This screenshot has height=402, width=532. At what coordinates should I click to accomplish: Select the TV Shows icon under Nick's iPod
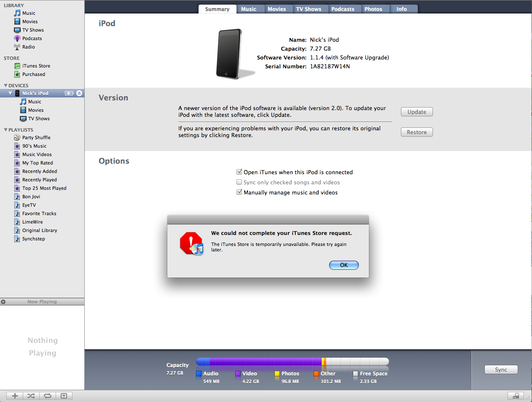point(23,119)
